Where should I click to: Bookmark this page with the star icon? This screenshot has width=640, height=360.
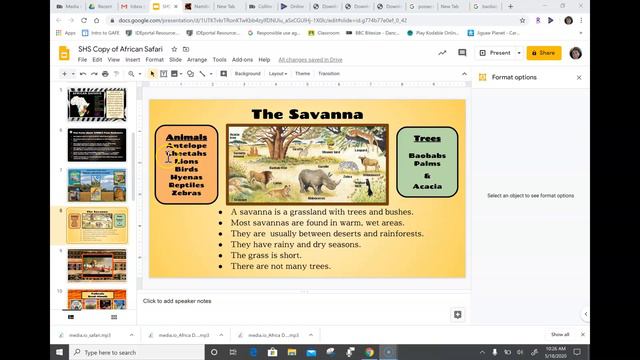(522, 20)
